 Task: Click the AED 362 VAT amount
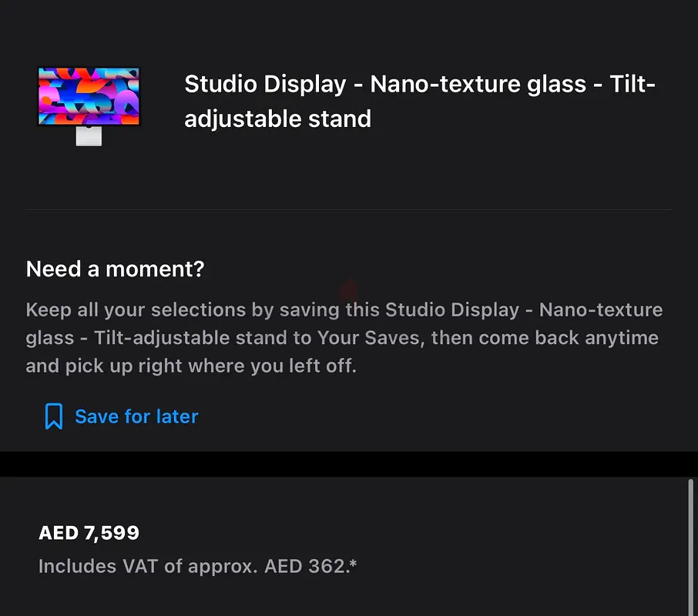tap(307, 566)
